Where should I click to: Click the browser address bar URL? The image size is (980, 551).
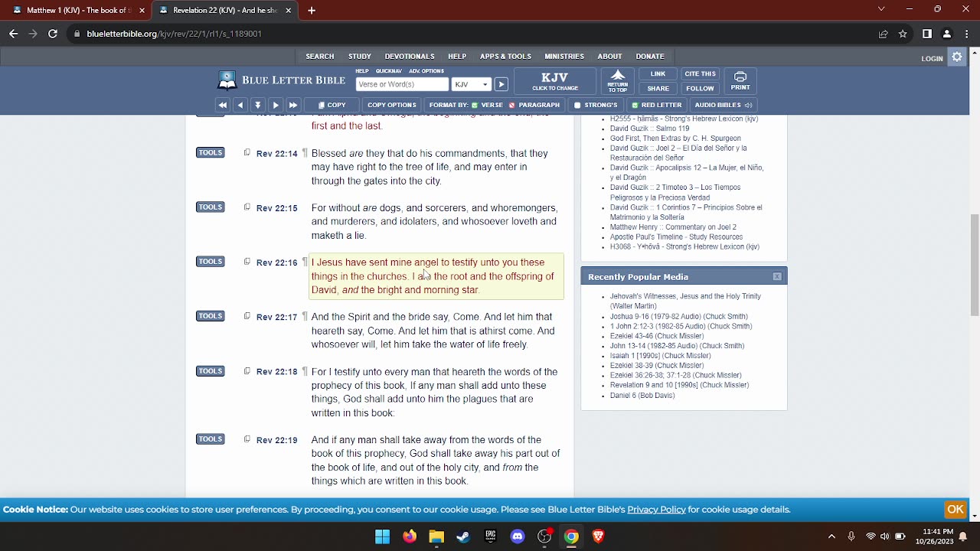tap(174, 34)
